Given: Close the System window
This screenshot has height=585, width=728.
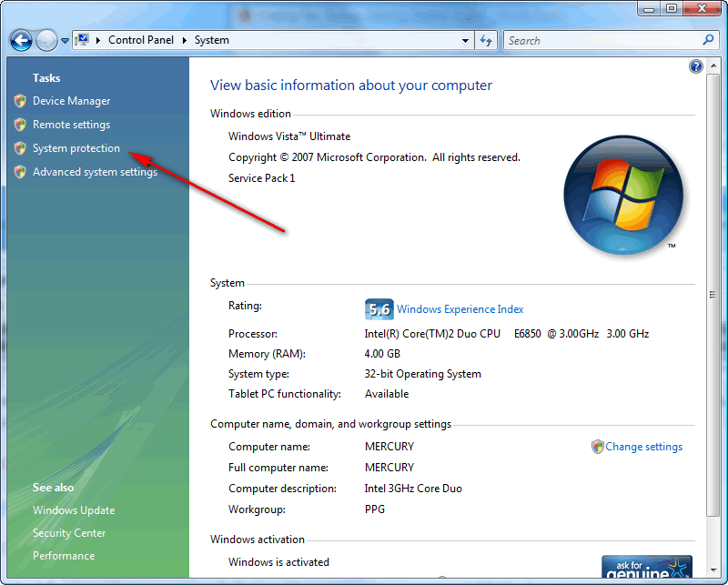Looking at the screenshot, I should [702, 9].
